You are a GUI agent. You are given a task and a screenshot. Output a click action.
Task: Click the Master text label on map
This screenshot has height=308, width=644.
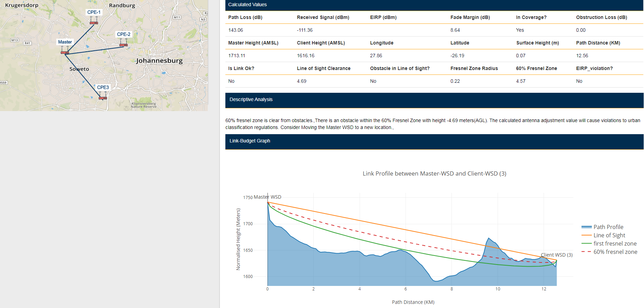(65, 42)
